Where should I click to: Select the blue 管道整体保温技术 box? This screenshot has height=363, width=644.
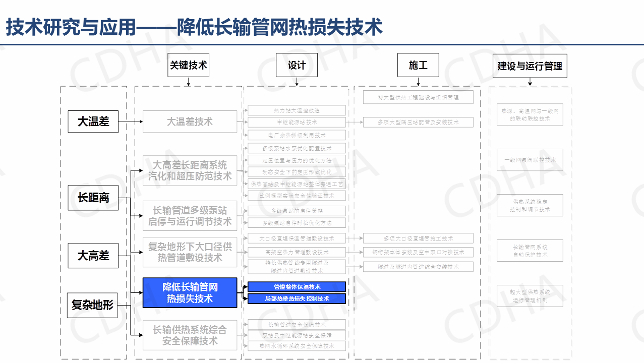tap(297, 287)
